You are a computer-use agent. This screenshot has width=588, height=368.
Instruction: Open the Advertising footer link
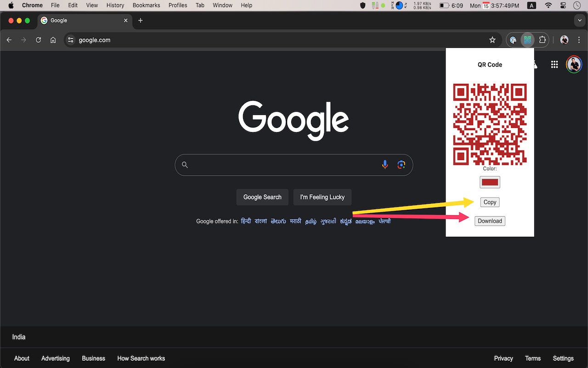coord(56,358)
